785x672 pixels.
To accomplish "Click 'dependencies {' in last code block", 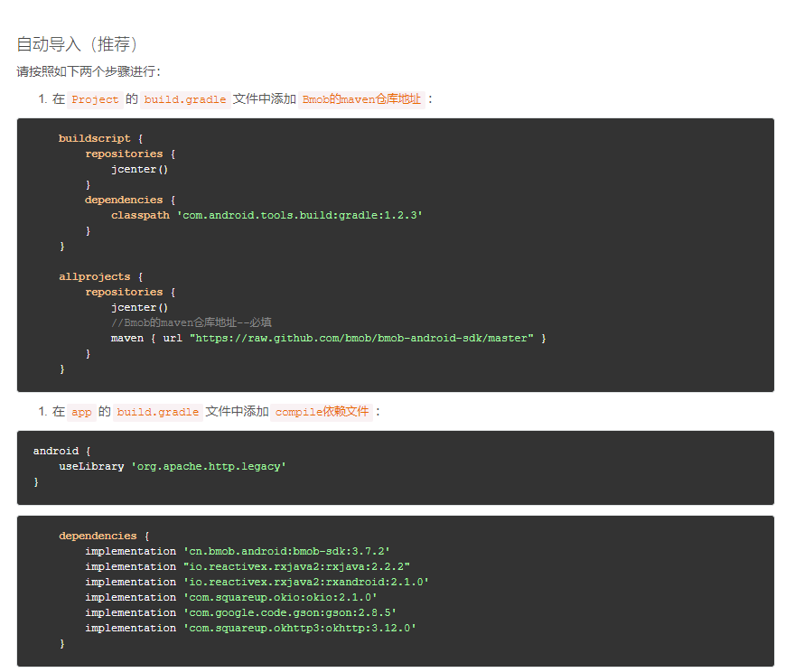I will click(x=104, y=536).
